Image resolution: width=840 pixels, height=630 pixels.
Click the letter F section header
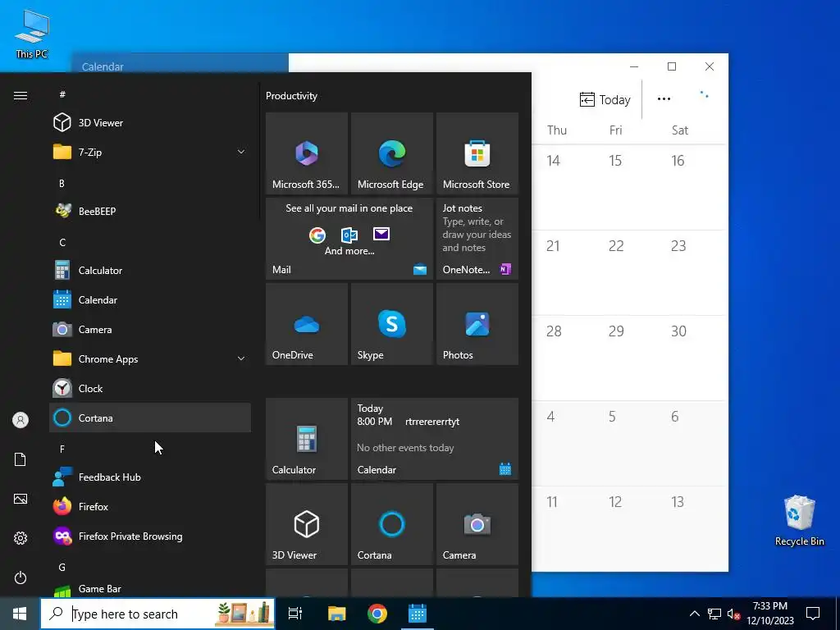point(62,449)
